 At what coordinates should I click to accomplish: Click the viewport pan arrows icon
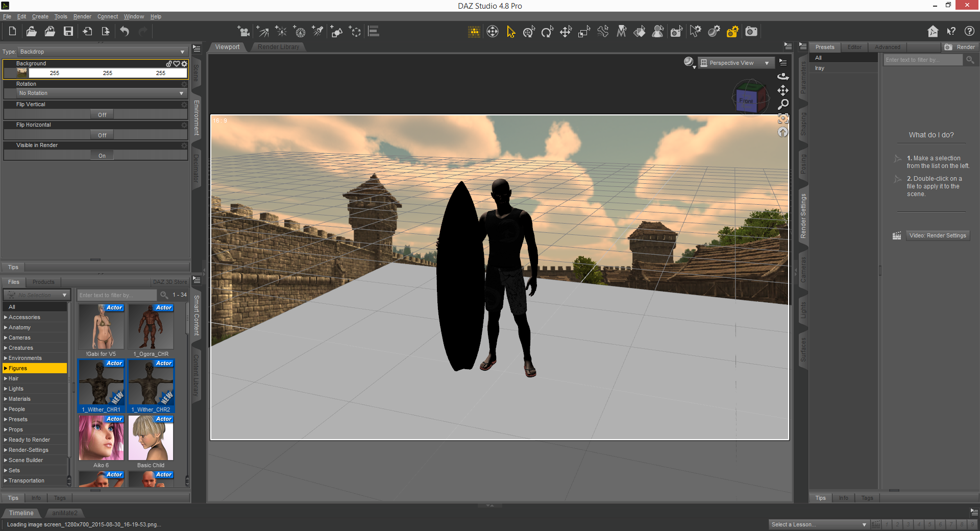click(x=783, y=90)
